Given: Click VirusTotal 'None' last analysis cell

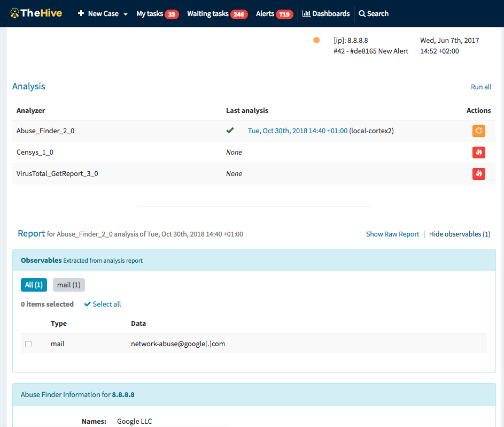Looking at the screenshot, I should pyautogui.click(x=234, y=174).
